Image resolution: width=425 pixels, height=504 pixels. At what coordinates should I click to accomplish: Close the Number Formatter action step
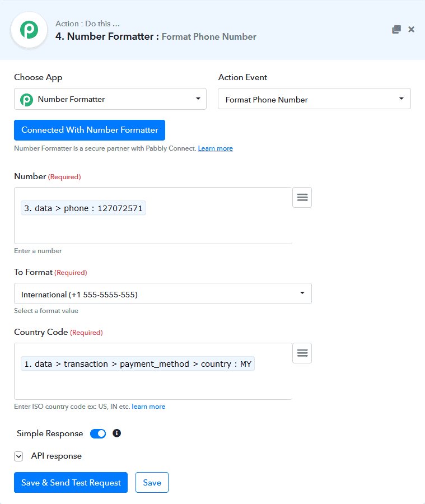(x=411, y=30)
